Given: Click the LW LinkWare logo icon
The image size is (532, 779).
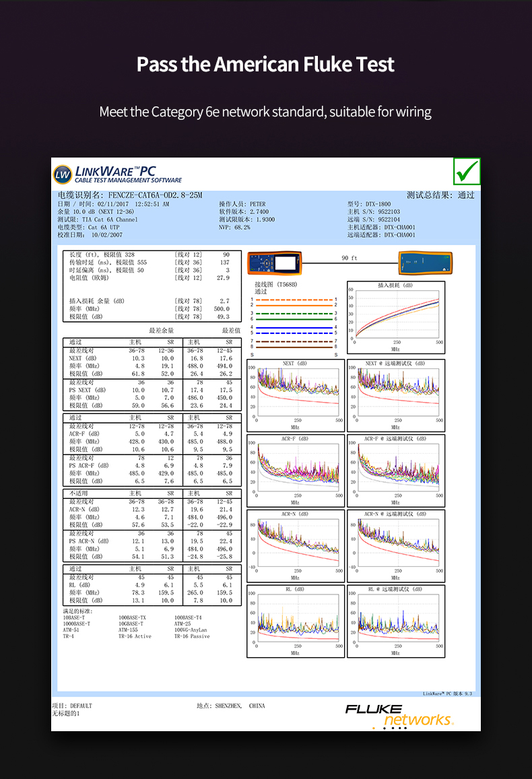Looking at the screenshot, I should pyautogui.click(x=63, y=174).
